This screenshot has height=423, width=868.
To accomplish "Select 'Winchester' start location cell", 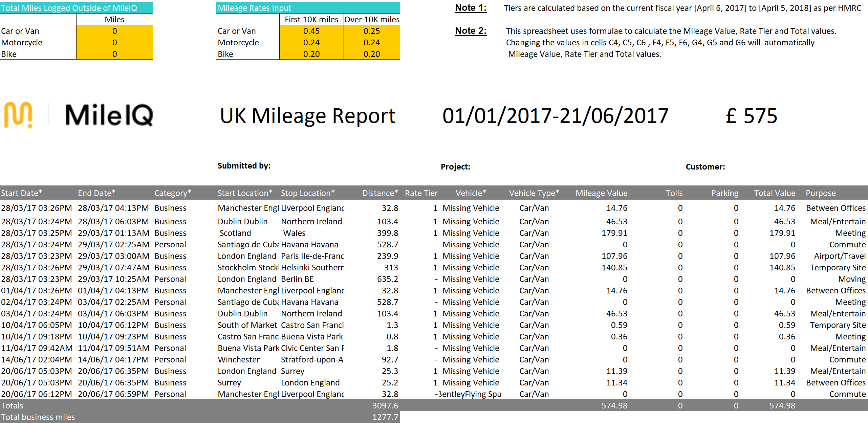I will click(239, 360).
